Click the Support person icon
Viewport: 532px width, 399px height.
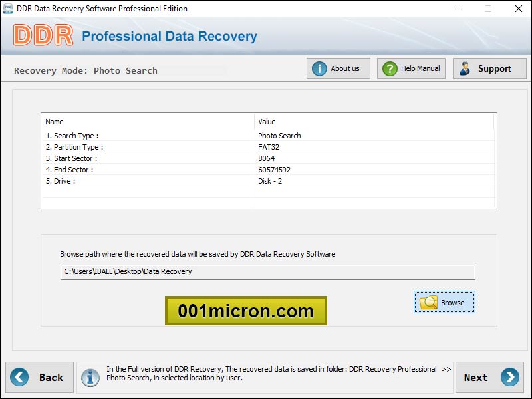tap(464, 68)
